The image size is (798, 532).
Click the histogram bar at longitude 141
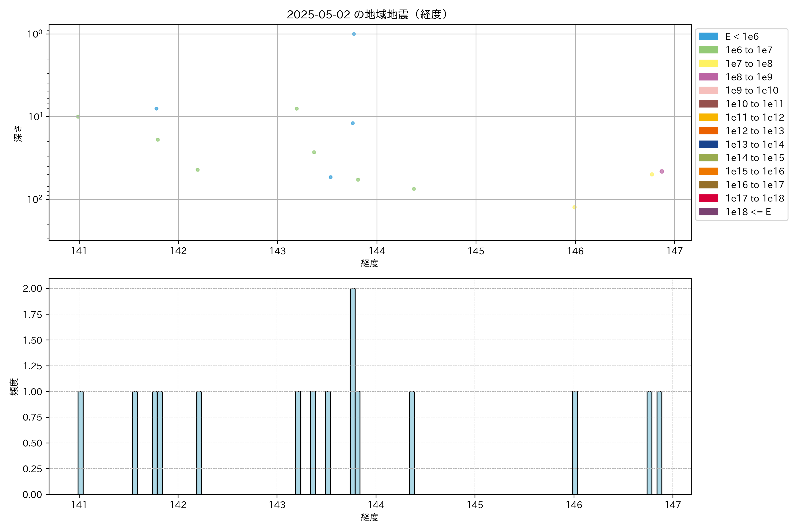click(x=80, y=443)
